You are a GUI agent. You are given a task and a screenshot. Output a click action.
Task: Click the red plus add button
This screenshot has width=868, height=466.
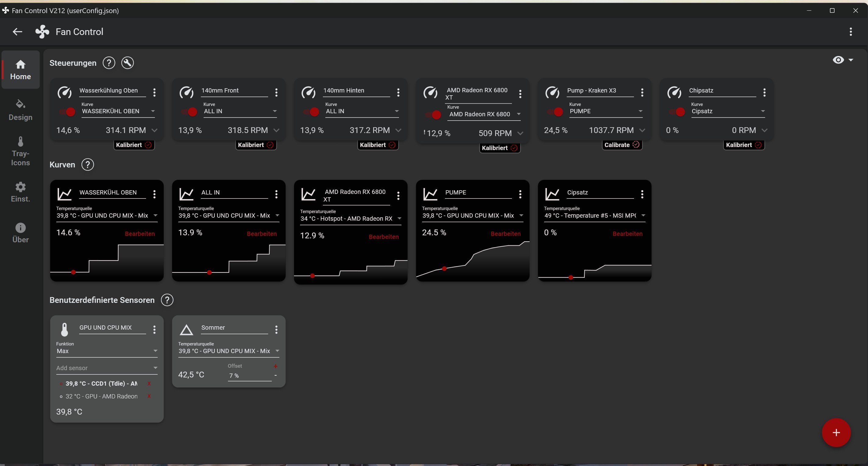point(836,432)
